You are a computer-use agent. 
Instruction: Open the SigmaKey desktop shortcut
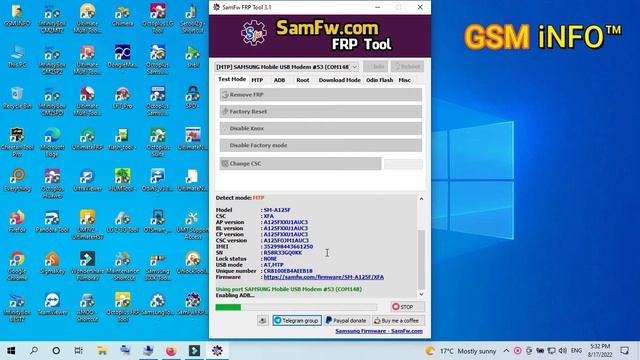52,263
